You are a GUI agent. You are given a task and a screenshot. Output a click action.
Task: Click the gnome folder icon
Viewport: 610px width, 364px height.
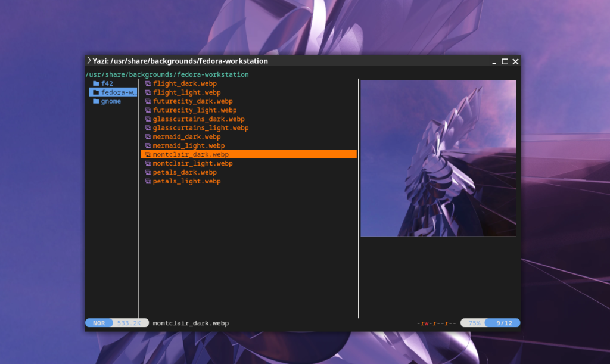pyautogui.click(x=96, y=101)
